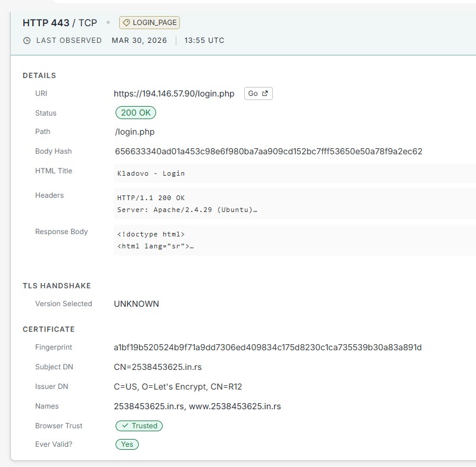This screenshot has width=476, height=467.
Task: Click the www.2538453625.in.rs certificate name
Action: point(235,406)
